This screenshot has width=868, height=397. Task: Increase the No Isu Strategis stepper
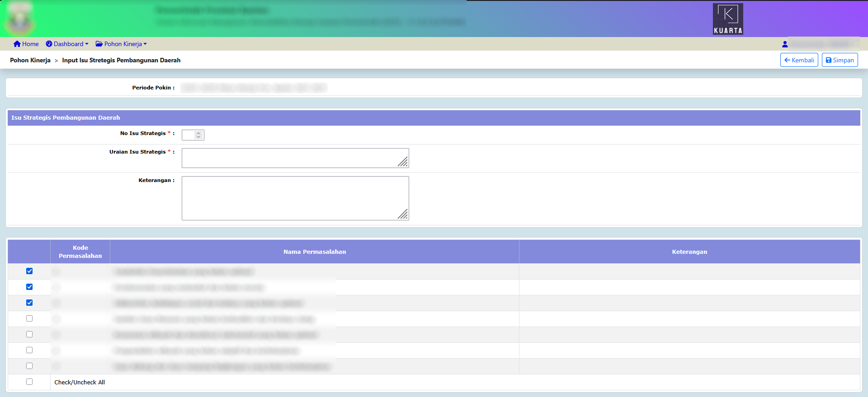[x=198, y=133]
